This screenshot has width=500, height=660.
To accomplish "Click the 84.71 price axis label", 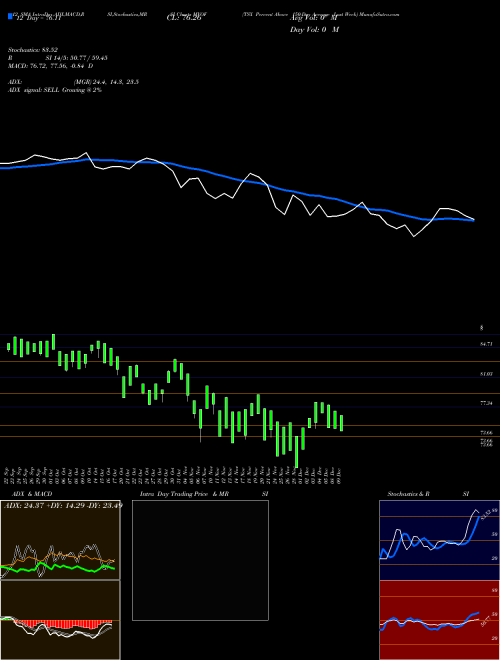I will (486, 344).
